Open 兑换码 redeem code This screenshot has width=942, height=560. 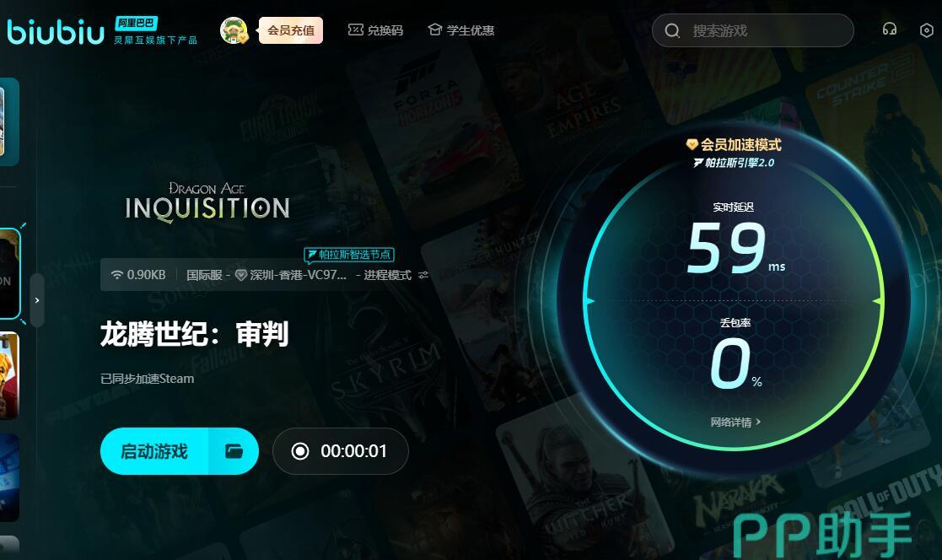point(375,30)
